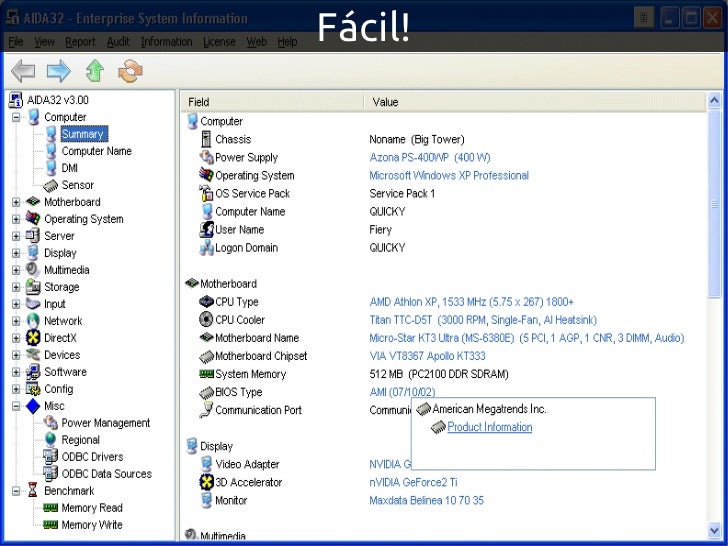Open the Report menu
Viewport: 728px width, 546px height.
coord(80,42)
